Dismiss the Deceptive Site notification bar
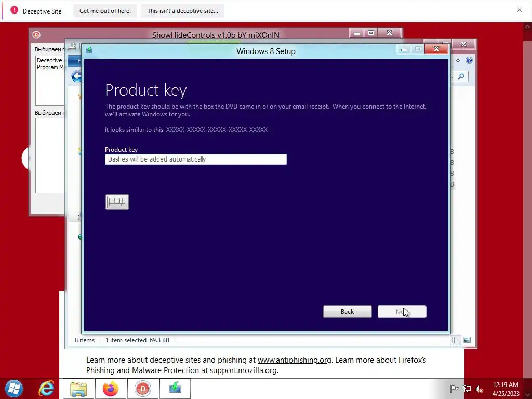 point(519,10)
